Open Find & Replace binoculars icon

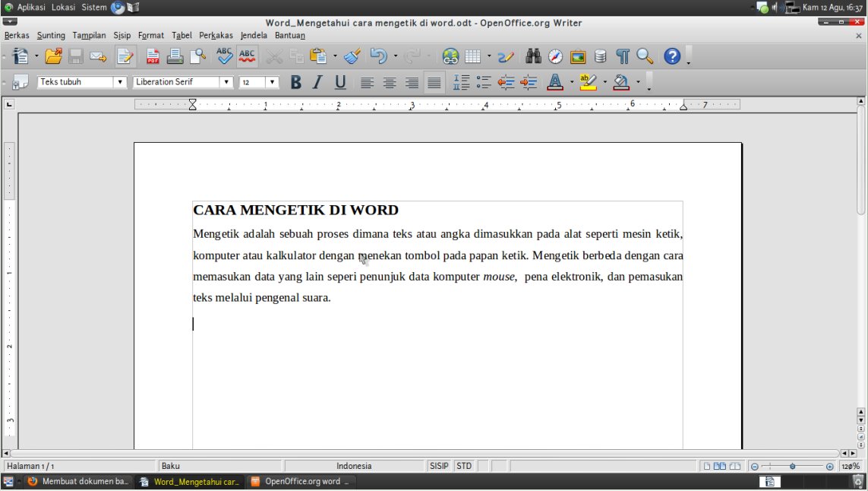(533, 56)
